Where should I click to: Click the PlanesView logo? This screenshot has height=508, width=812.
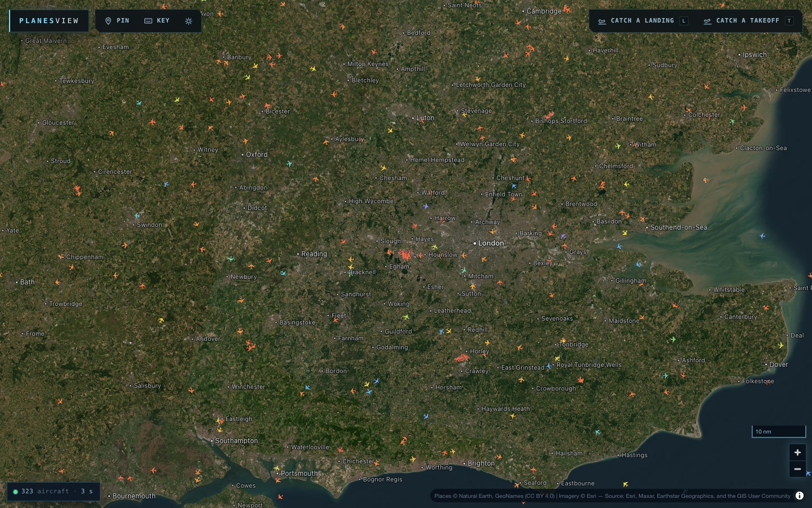[x=49, y=21]
